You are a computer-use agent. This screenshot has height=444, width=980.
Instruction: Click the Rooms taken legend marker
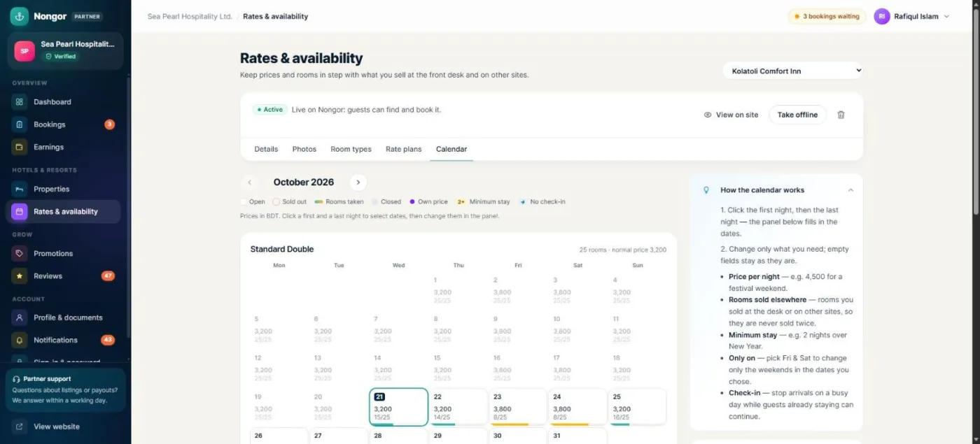(318, 201)
